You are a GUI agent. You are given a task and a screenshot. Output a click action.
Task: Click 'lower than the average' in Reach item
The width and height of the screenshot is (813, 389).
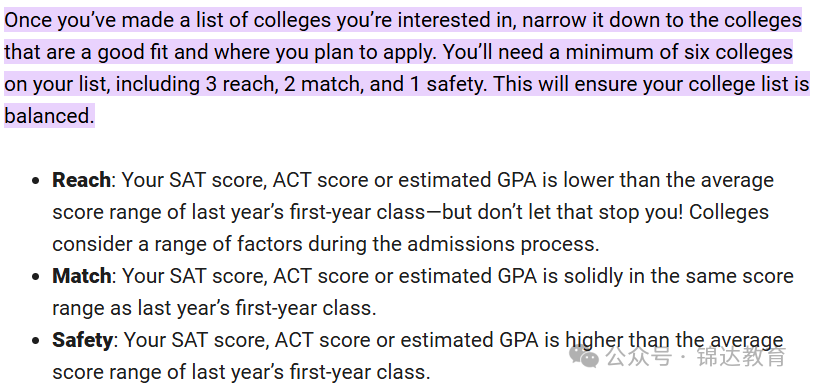pos(668,180)
